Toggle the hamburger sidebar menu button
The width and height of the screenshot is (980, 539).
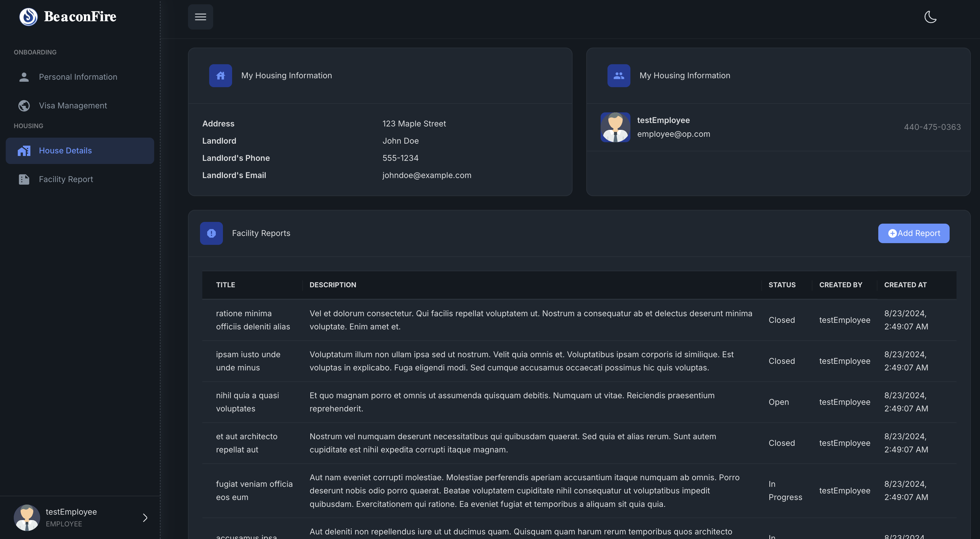(201, 17)
